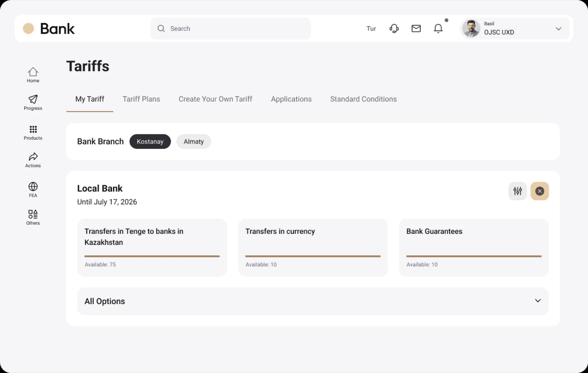Switch to Create Your Own Tariff tab
The height and width of the screenshot is (373, 588).
215,99
